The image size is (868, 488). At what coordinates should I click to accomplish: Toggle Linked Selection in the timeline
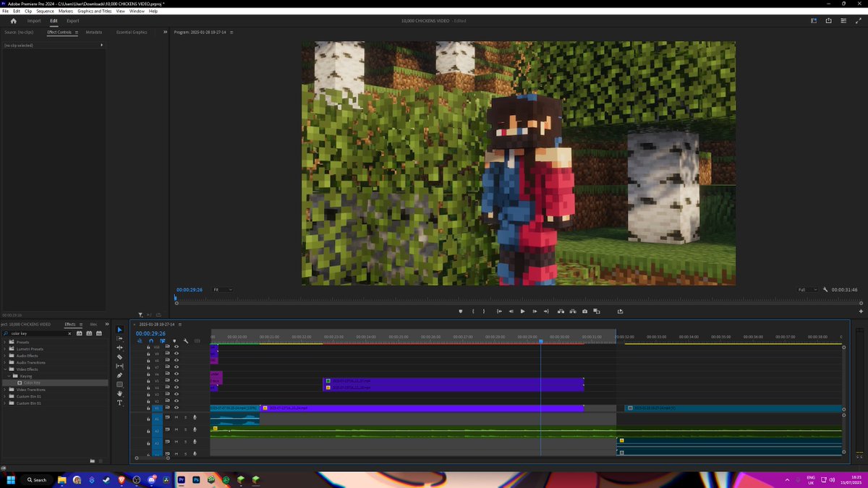point(162,341)
